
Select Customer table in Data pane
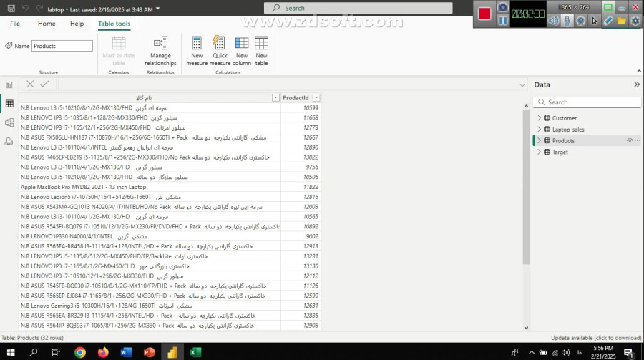pos(565,118)
